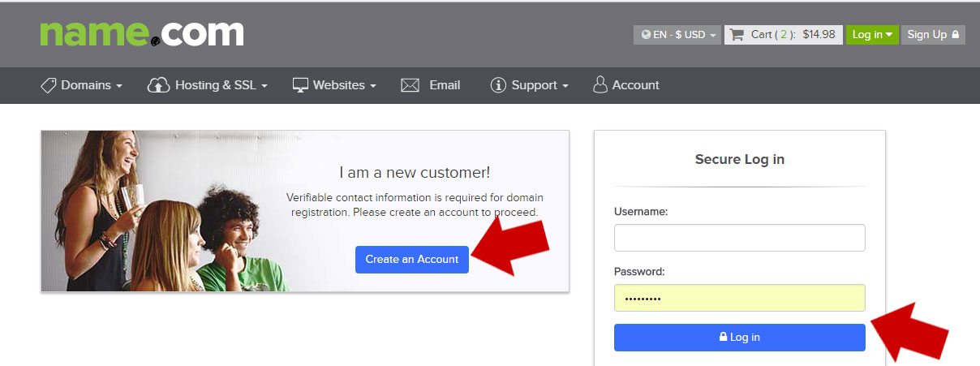Click the websites monitor icon

tap(301, 85)
